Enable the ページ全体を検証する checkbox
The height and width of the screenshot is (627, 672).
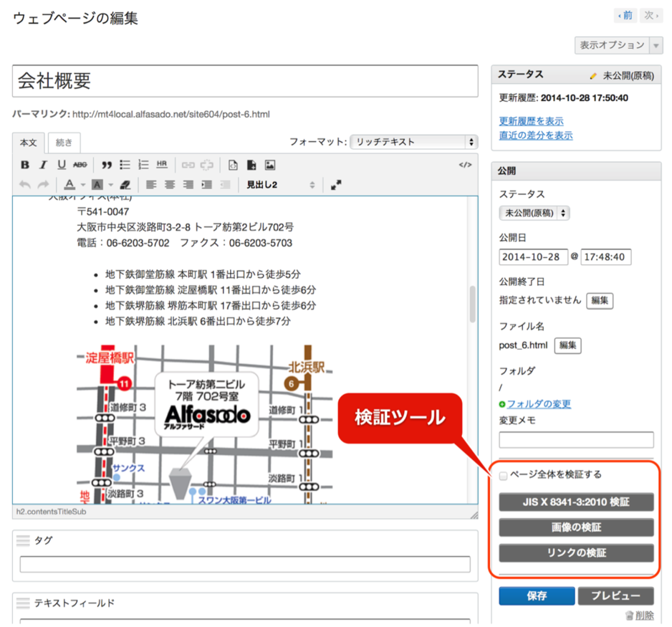pos(501,474)
